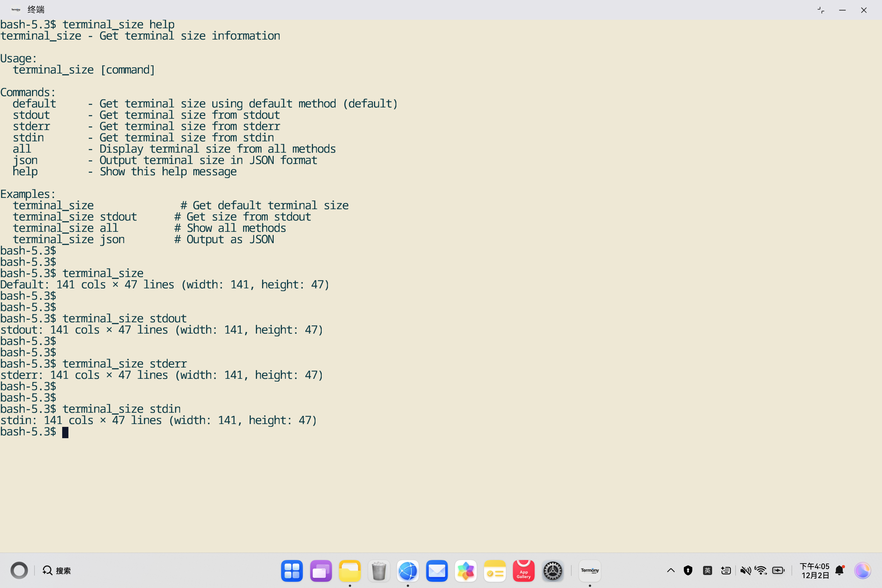Click the circular home button in taskbar
Screen dimensions: 882x588
click(x=19, y=571)
